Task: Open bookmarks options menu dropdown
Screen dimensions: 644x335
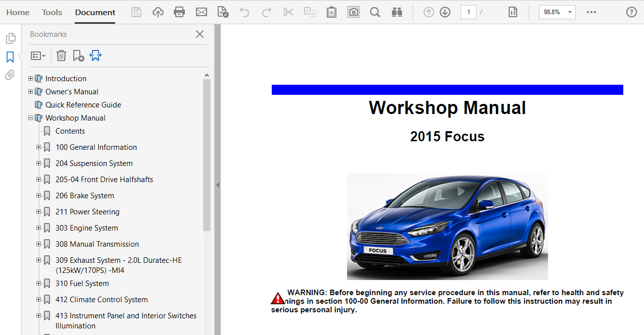Action: pyautogui.click(x=38, y=55)
